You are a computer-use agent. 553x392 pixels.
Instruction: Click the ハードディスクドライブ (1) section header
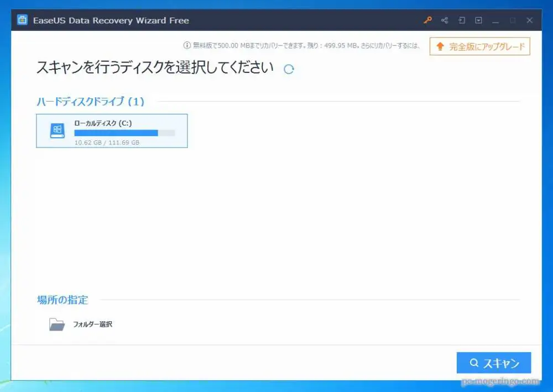pos(90,102)
